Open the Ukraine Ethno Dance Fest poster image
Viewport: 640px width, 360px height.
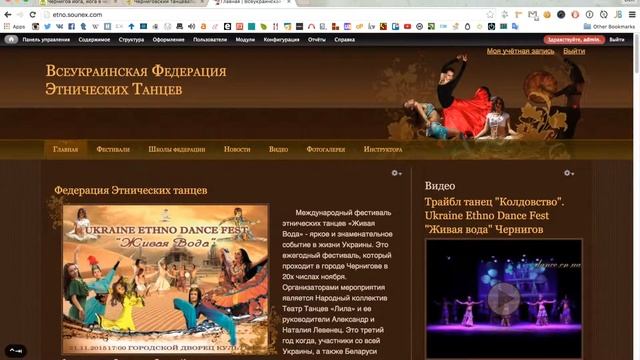[x=166, y=279]
